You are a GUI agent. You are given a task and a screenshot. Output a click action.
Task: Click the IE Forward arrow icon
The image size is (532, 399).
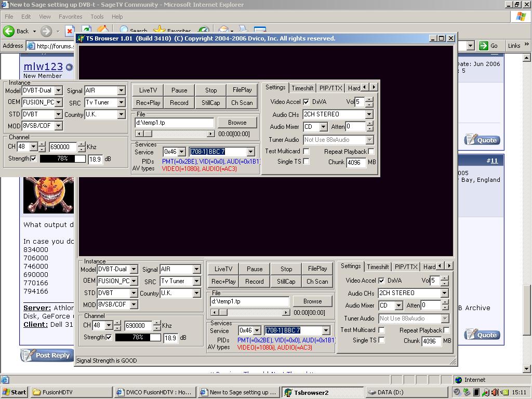46,31
